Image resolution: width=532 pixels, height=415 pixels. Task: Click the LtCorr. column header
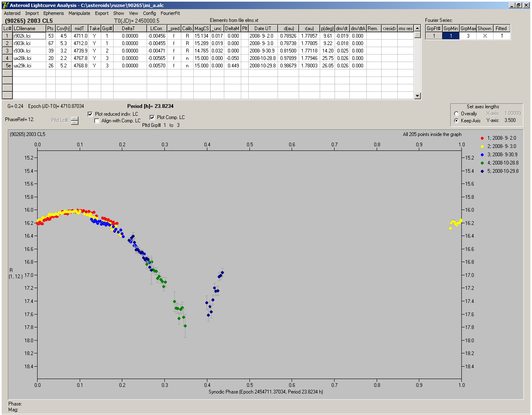coord(157,29)
